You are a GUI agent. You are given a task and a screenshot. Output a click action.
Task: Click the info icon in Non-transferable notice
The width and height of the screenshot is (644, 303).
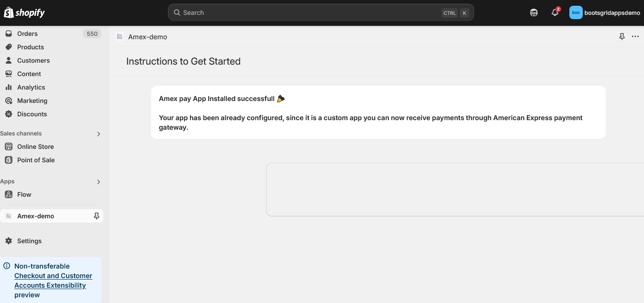click(x=7, y=266)
